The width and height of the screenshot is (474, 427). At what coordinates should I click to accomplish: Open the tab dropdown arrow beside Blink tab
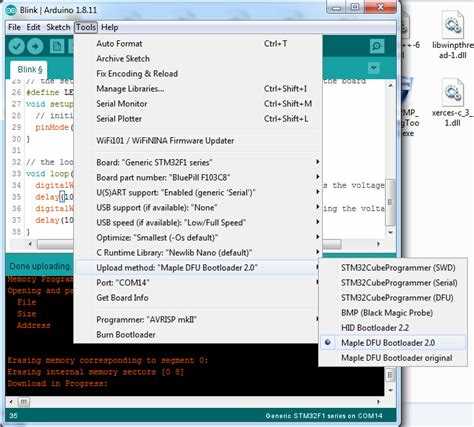(x=374, y=68)
